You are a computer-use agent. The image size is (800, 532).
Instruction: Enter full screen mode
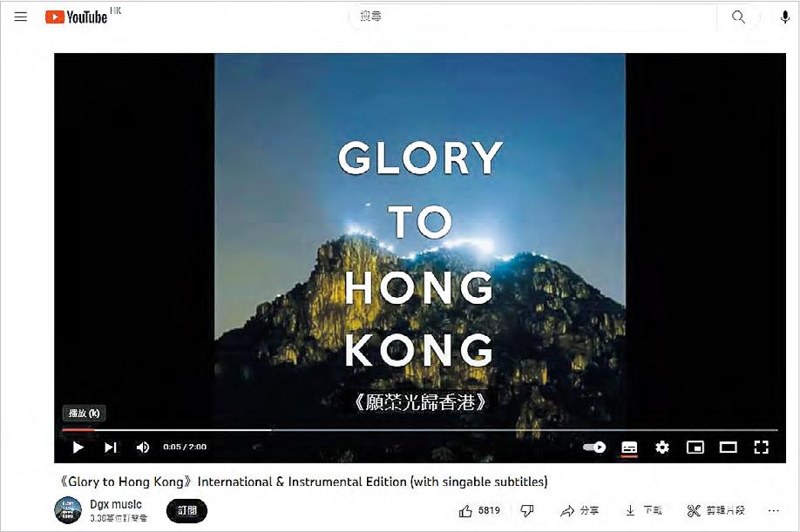(762, 448)
